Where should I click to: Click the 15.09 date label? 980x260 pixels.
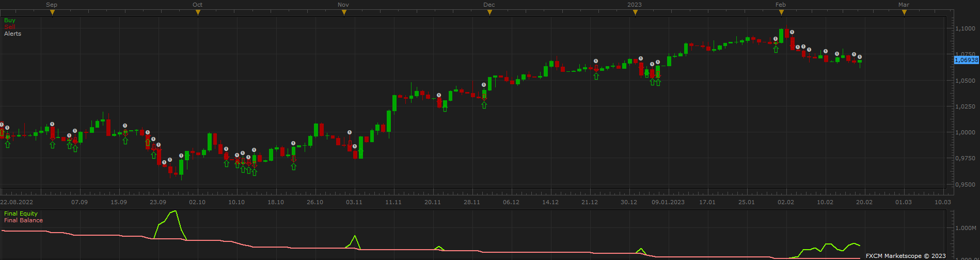tap(119, 202)
